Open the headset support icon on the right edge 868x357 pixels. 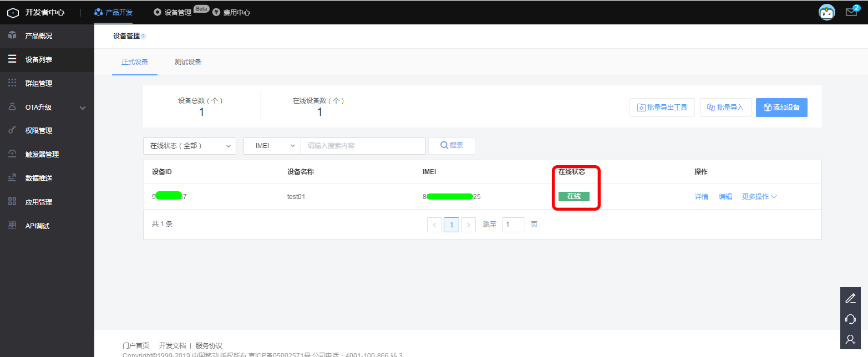coord(850,319)
